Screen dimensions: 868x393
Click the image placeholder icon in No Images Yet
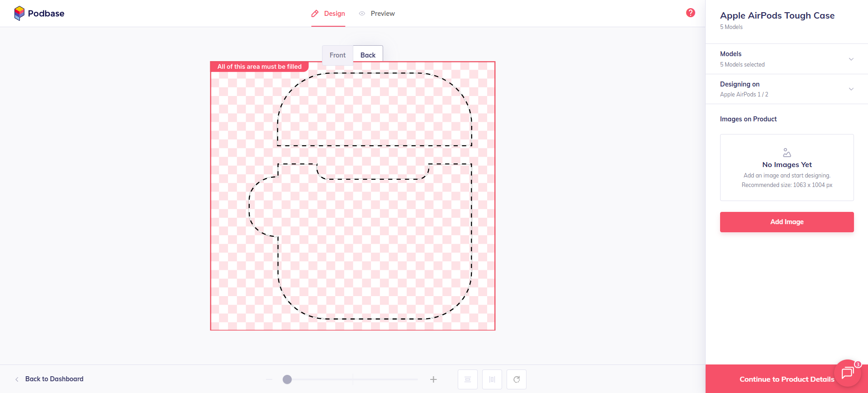787,153
